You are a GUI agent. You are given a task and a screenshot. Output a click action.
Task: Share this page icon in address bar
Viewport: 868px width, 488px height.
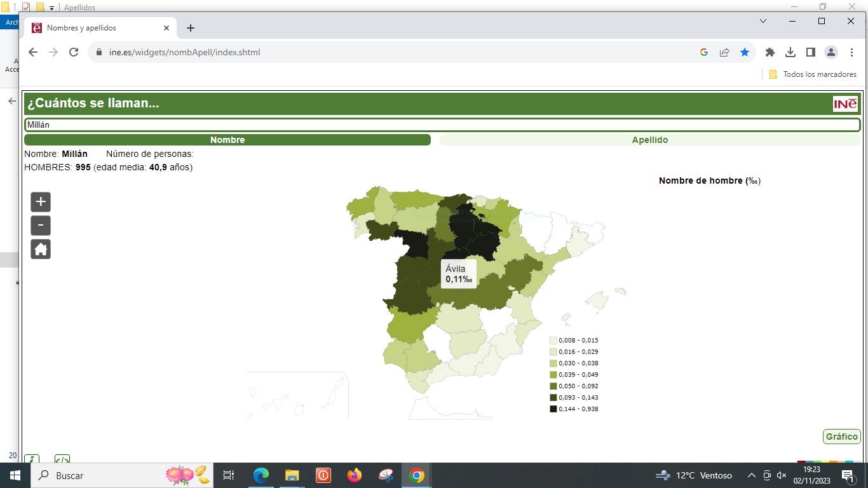click(724, 52)
